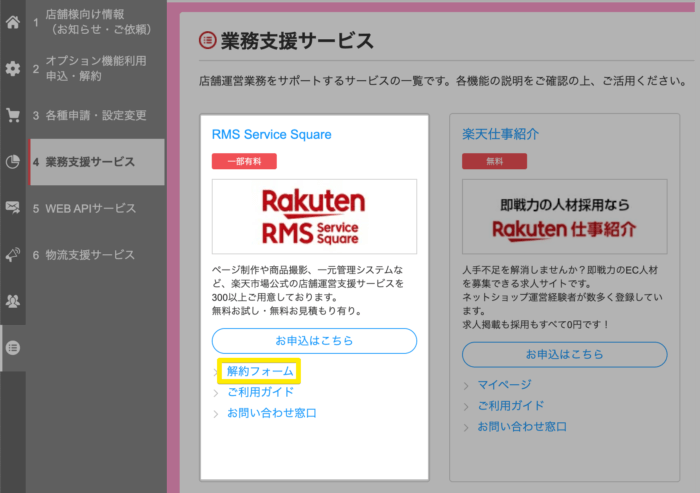This screenshot has height=493, width=700.
Task: Click お申込はこちら under RMS Service Square
Action: pyautogui.click(x=314, y=341)
